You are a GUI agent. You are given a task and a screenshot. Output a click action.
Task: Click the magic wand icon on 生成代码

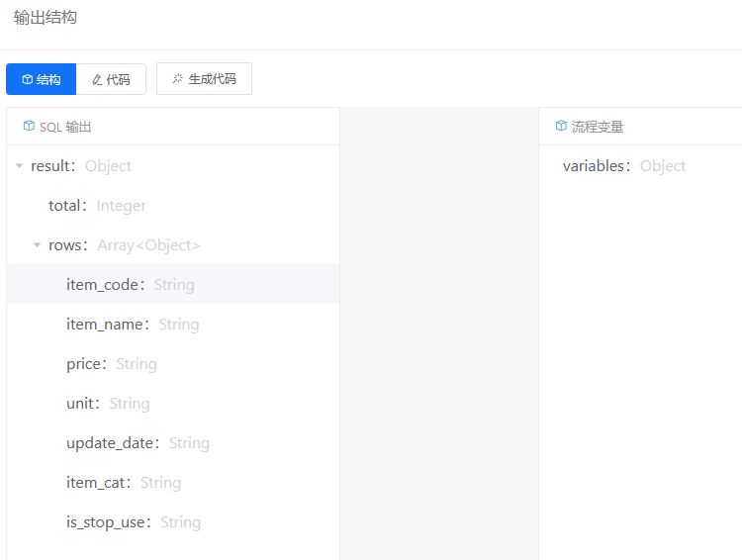point(178,78)
